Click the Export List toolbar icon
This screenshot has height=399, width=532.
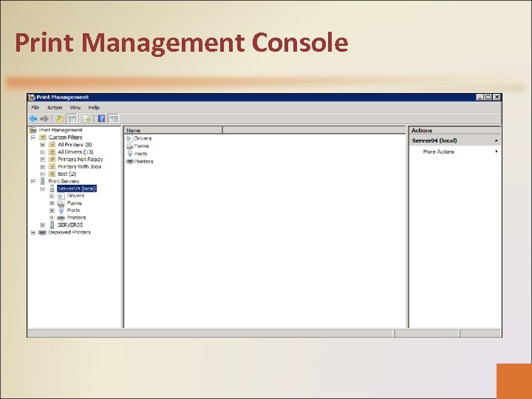click(86, 119)
